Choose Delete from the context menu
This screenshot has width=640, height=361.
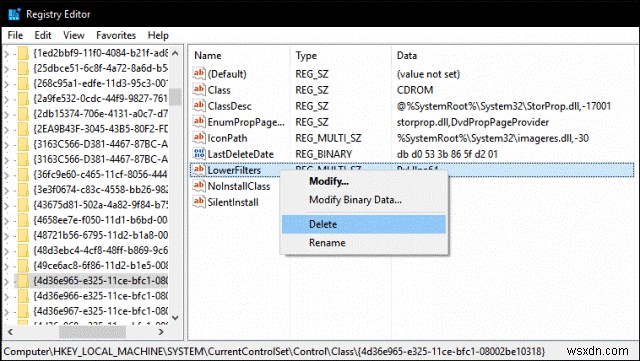[x=364, y=224]
